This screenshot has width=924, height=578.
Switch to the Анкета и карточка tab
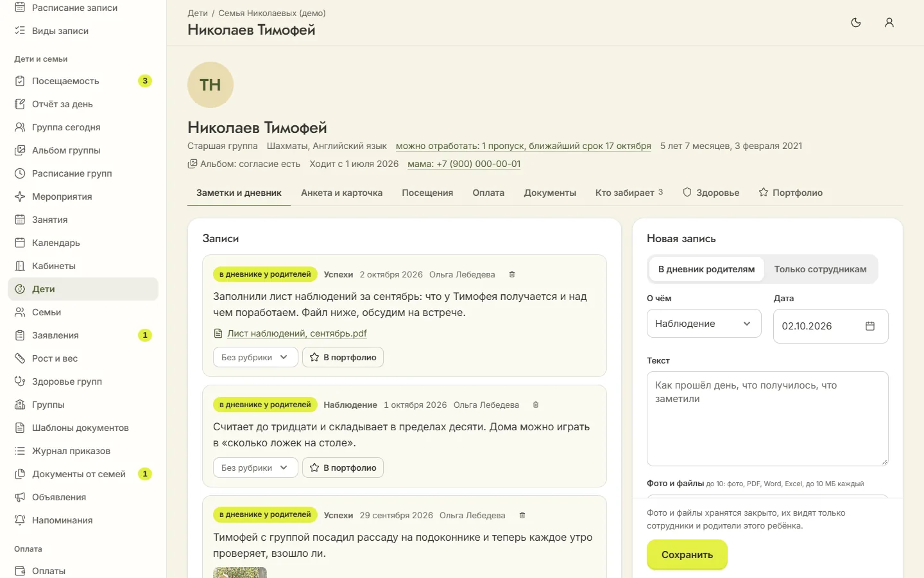(x=342, y=193)
